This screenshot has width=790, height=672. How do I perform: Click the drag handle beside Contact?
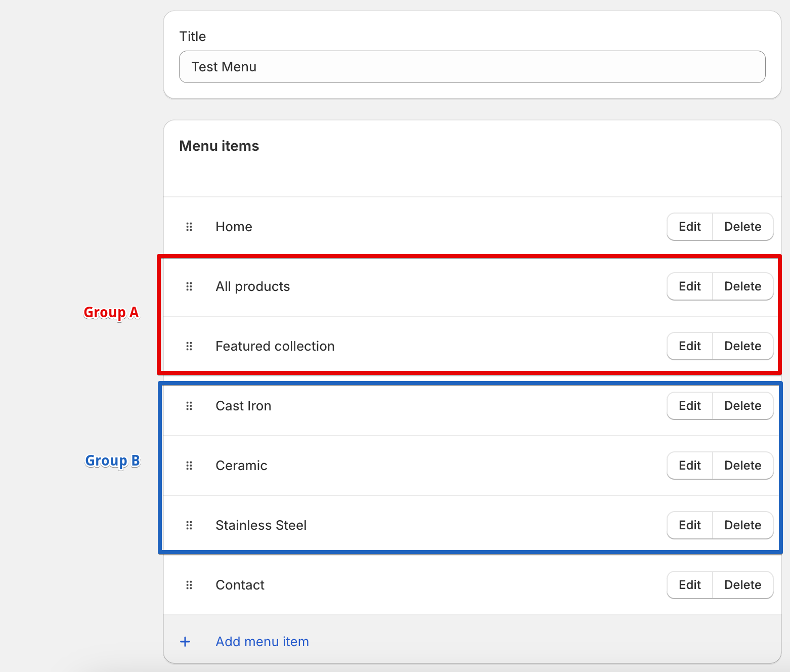(x=189, y=585)
